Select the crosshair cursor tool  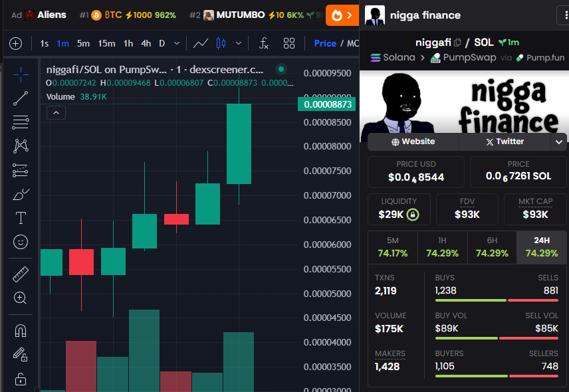tap(21, 74)
